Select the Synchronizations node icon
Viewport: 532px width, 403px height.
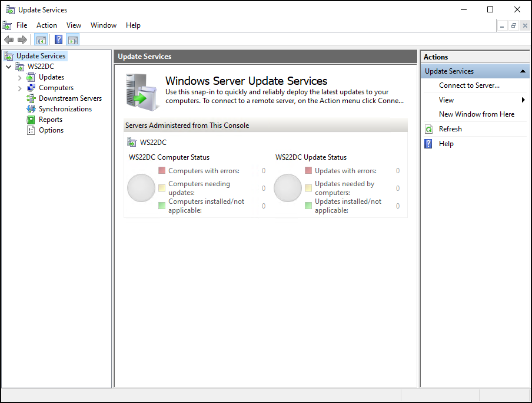[x=31, y=109]
